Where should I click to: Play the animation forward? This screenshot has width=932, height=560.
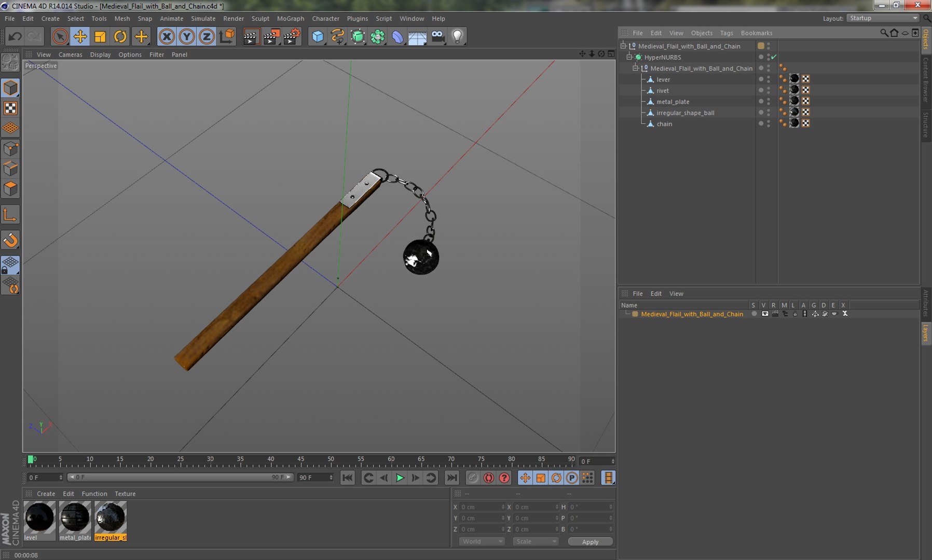pos(400,478)
